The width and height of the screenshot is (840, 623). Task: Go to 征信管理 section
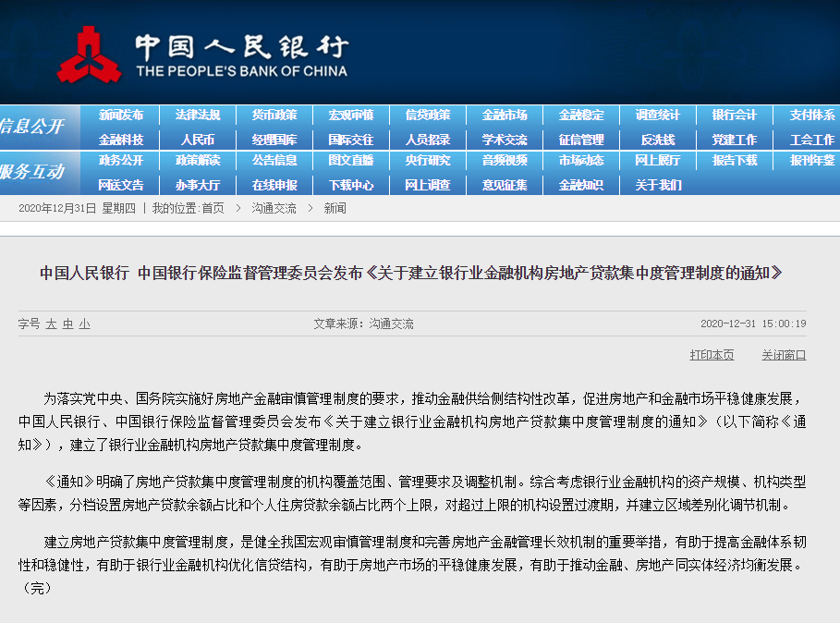point(580,140)
